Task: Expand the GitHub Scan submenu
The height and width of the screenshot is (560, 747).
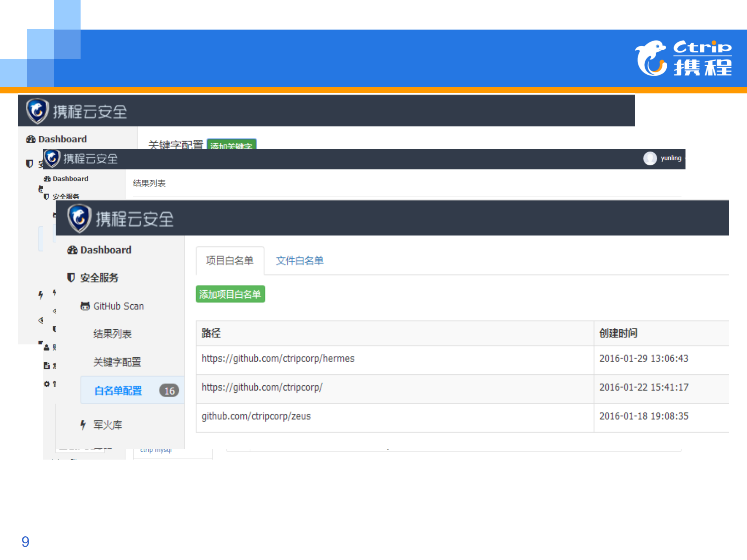Action: pyautogui.click(x=118, y=306)
